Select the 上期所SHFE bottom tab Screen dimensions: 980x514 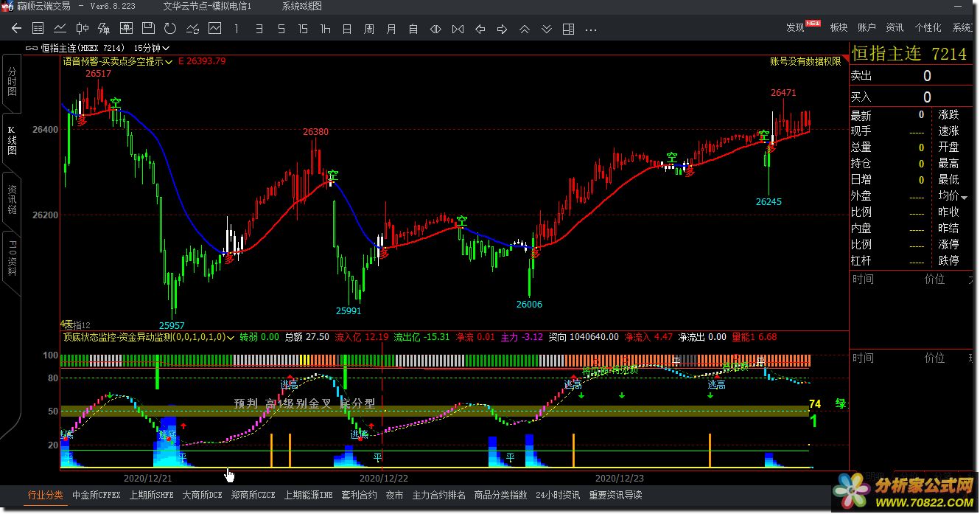point(151,495)
